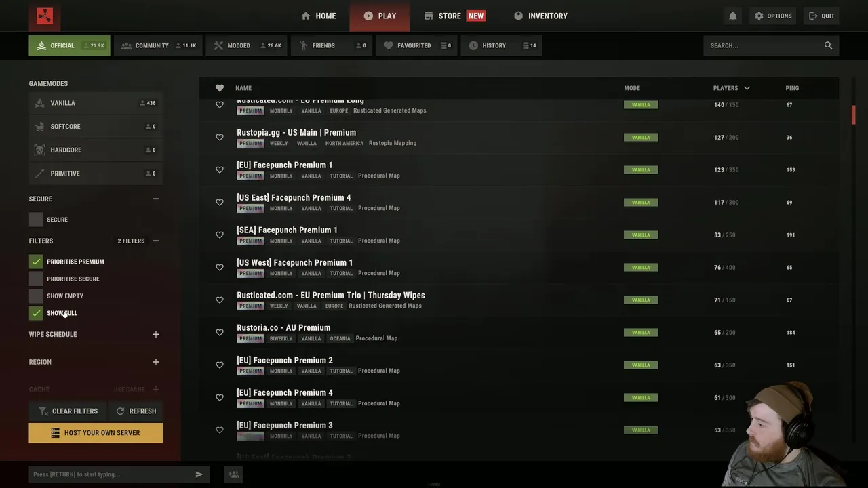Image resolution: width=868 pixels, height=488 pixels.
Task: Switch to the Friends tab
Action: pyautogui.click(x=332, y=45)
